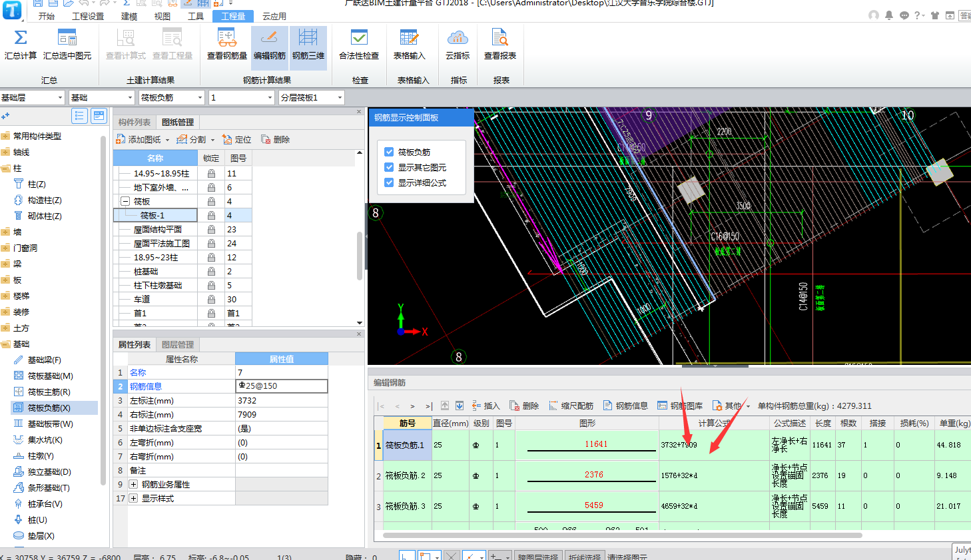Image resolution: width=971 pixels, height=560 pixels.
Task: Toggle lock for 14.95~18.95柱 drawing
Action: [211, 173]
